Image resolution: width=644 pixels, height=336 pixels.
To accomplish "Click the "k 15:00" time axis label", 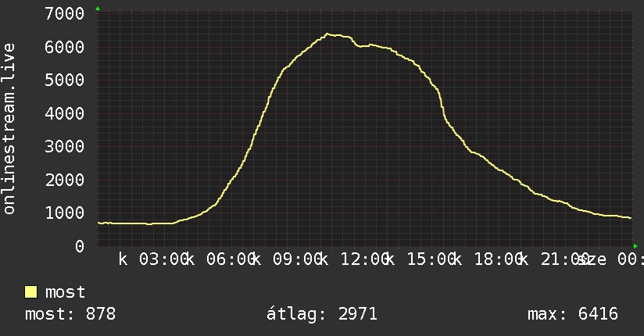I will 421,259.
